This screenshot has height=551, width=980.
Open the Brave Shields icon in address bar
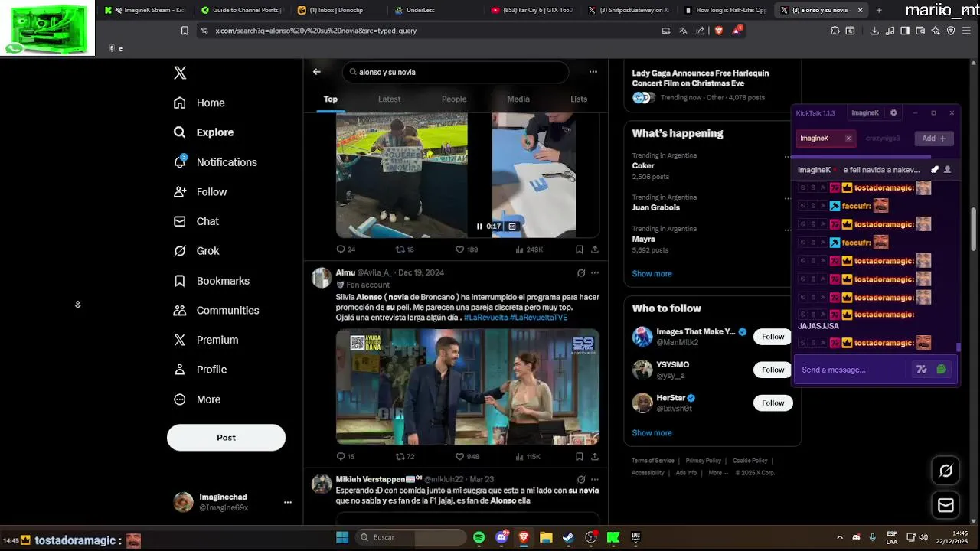(718, 31)
